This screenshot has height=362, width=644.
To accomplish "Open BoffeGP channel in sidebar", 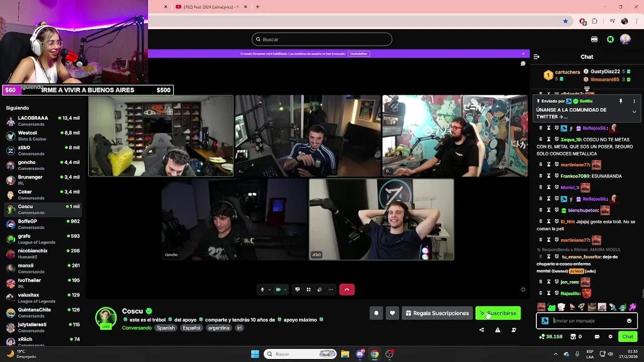I will (x=43, y=224).
